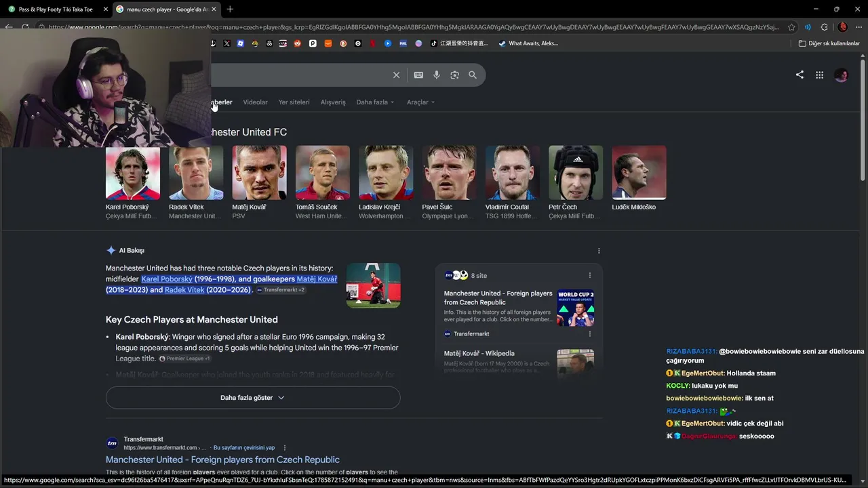Viewport: 868px width, 488px height.
Task: Open the TikTok bookmark with Chinese title
Action: click(459, 43)
